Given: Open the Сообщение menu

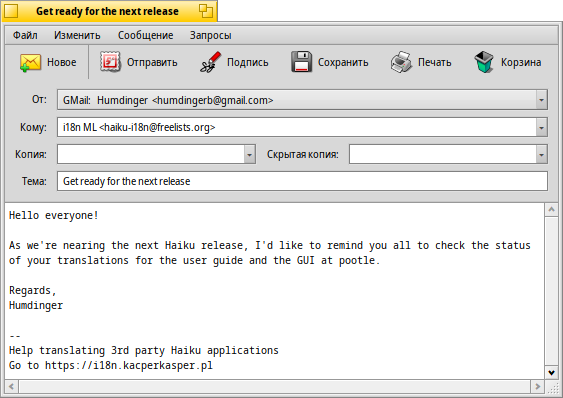Looking at the screenshot, I should coord(145,35).
